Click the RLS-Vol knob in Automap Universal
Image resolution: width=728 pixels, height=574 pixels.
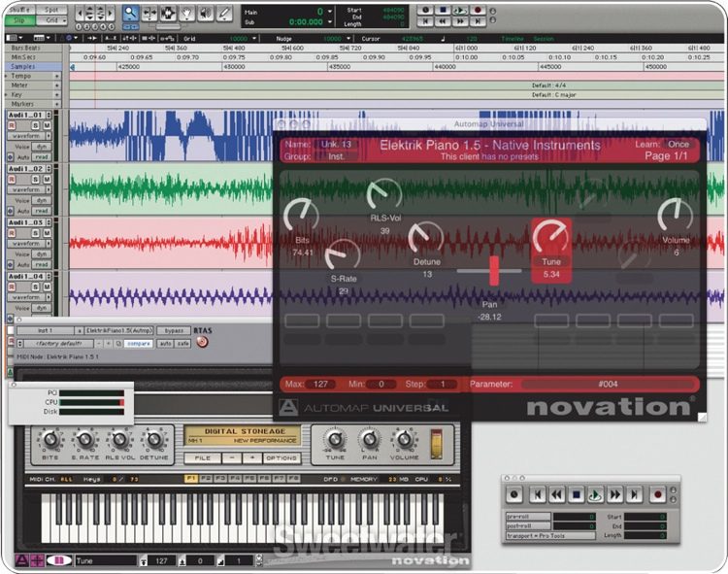click(384, 194)
